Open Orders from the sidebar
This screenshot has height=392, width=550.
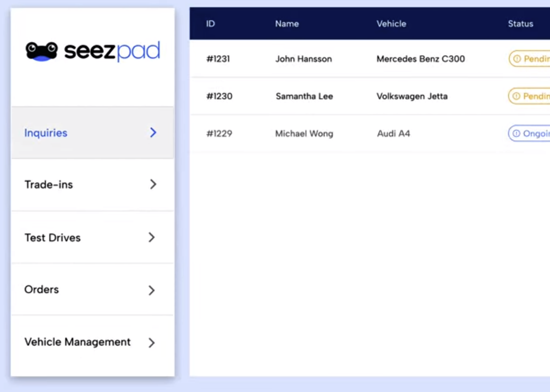[x=41, y=290]
